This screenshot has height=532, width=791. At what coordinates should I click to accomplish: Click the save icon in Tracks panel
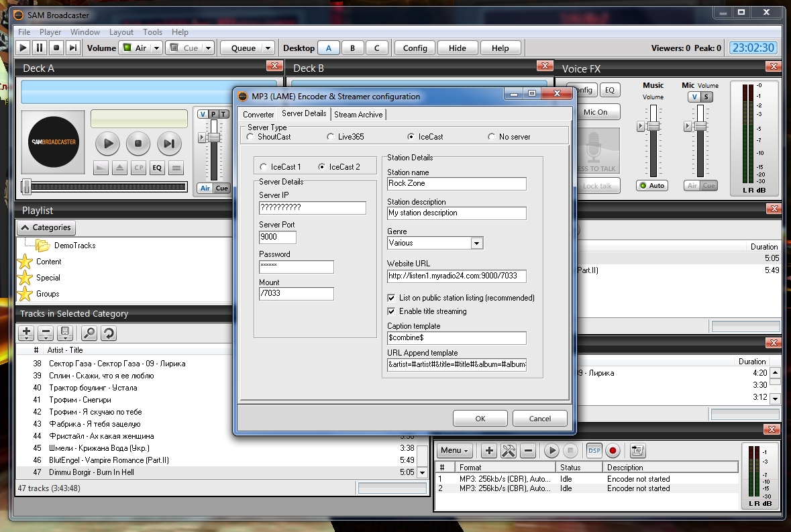point(65,333)
